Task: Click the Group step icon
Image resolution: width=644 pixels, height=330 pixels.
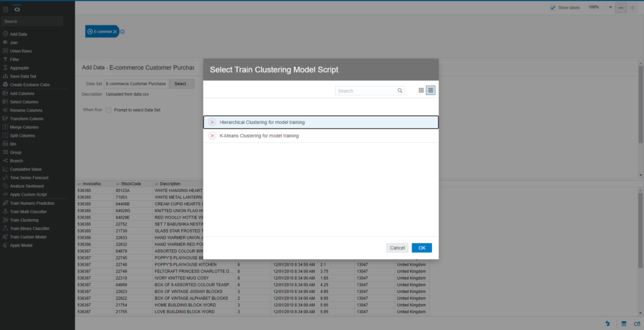Action: [5, 152]
